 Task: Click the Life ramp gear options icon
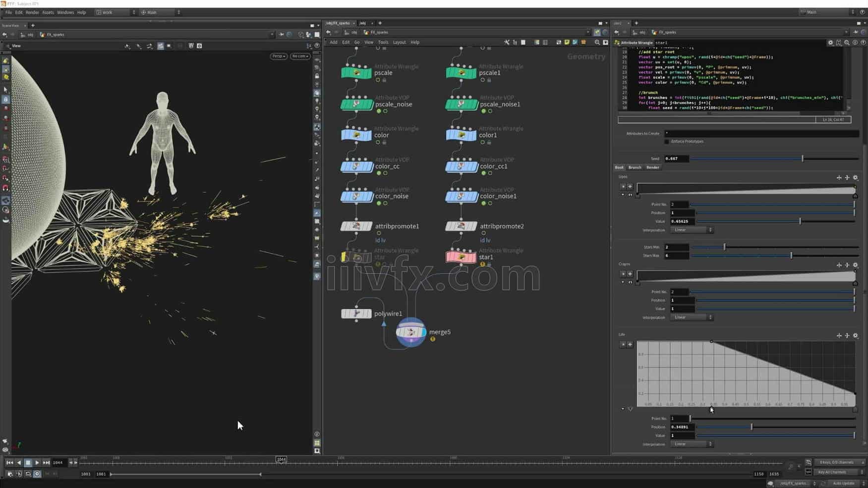(x=855, y=335)
